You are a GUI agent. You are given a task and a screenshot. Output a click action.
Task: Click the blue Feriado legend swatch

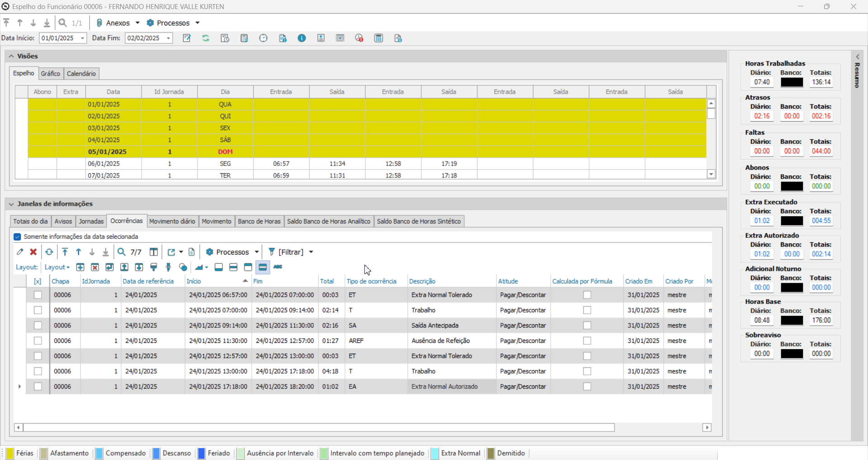(x=202, y=453)
